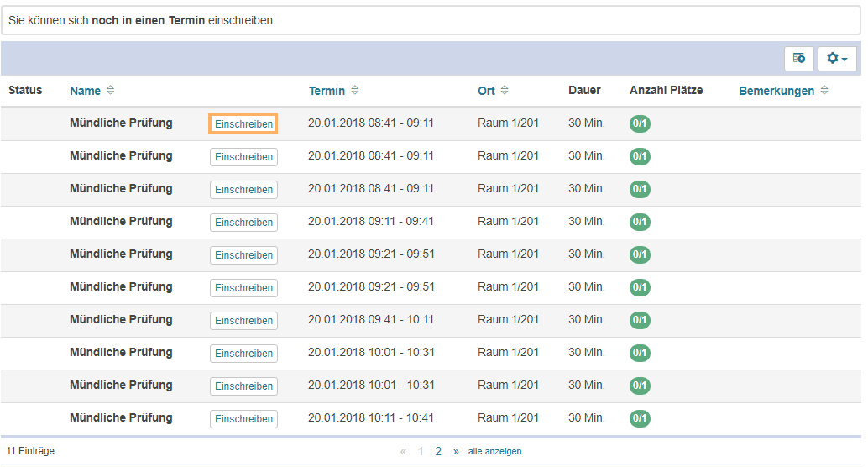Click the 0/1 badge for 10:11 - 10:41 slot
868x467 pixels.
pyautogui.click(x=640, y=418)
